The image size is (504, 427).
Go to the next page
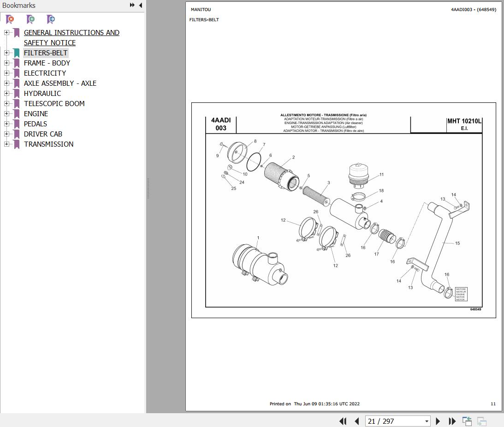pyautogui.click(x=438, y=421)
